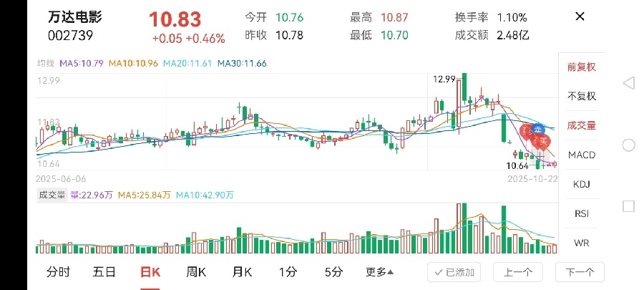This screenshot has height=290, width=644.
Task: Expand the 更多 period menu
Action: [379, 272]
